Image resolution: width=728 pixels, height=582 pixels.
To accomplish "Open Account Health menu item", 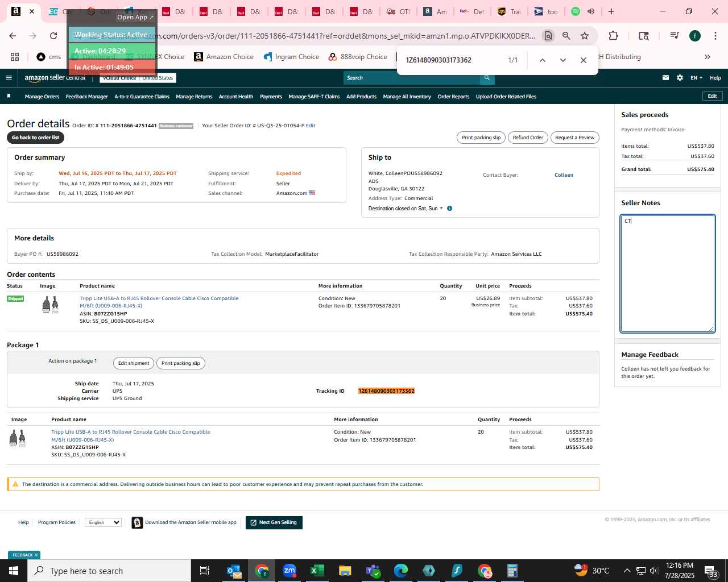I will (x=236, y=97).
